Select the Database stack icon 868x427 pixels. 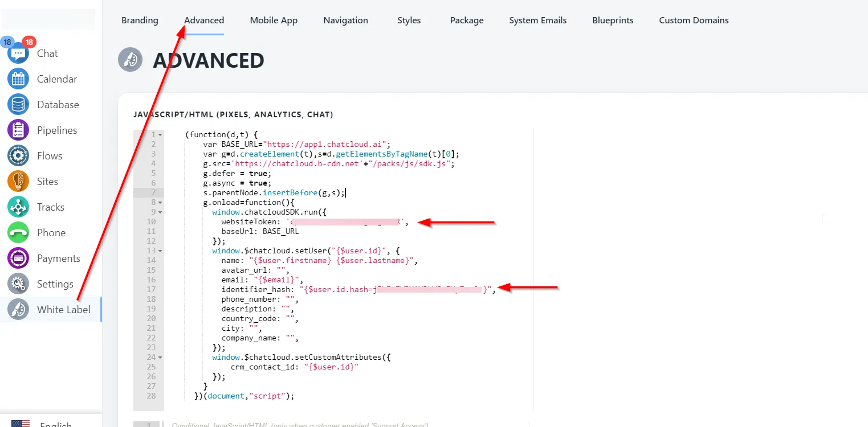tap(18, 105)
